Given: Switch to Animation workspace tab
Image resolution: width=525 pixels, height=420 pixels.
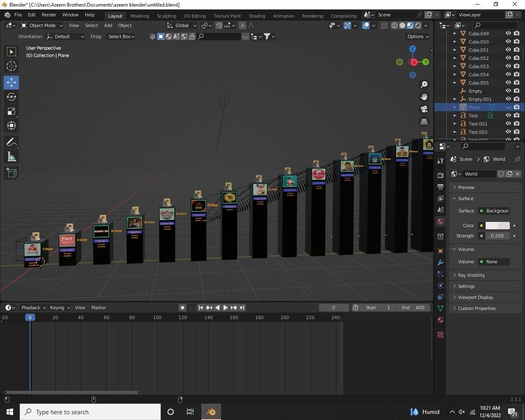Looking at the screenshot, I should [x=283, y=16].
